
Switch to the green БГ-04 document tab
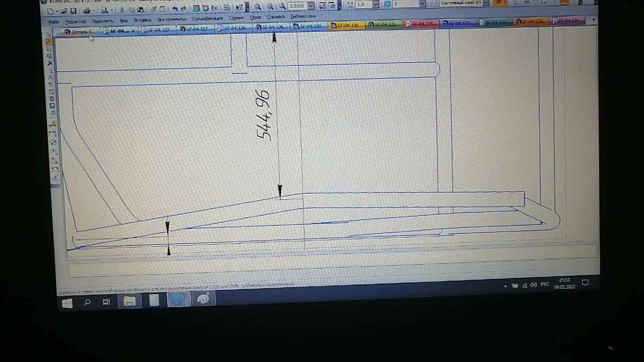(384, 24)
